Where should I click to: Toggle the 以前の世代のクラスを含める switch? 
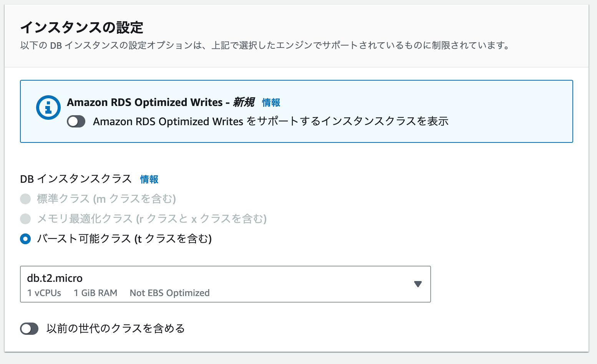click(29, 329)
